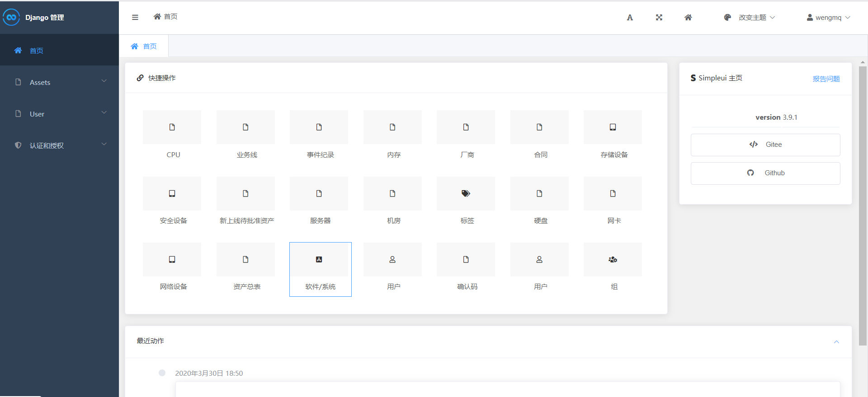
Task: Open the 软件/系统 quick action tile
Action: pyautogui.click(x=321, y=269)
